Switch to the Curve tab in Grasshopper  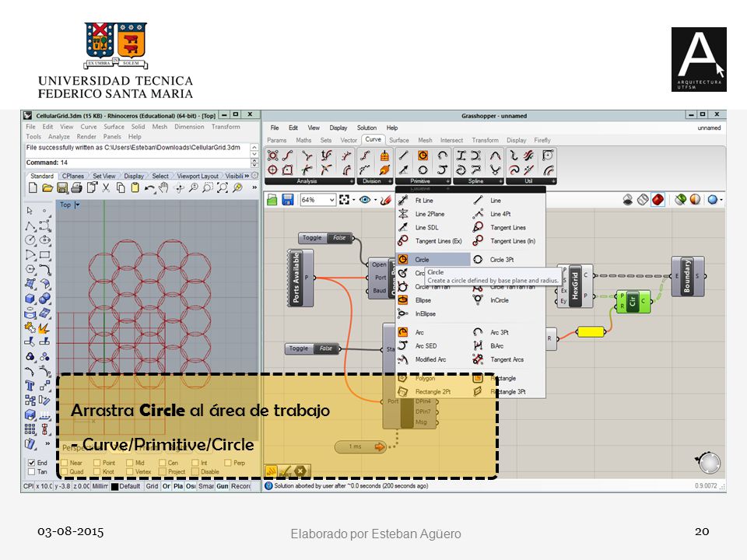click(373, 139)
